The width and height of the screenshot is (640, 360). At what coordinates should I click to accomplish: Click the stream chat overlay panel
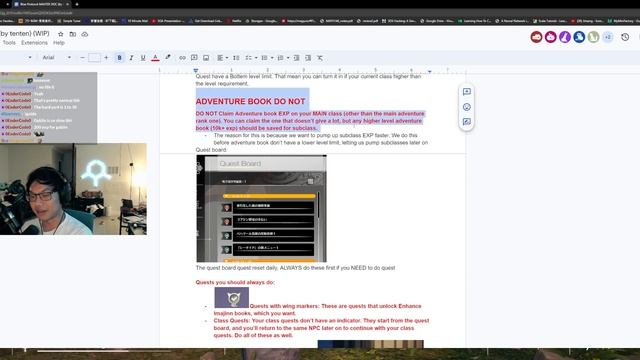tap(49, 108)
